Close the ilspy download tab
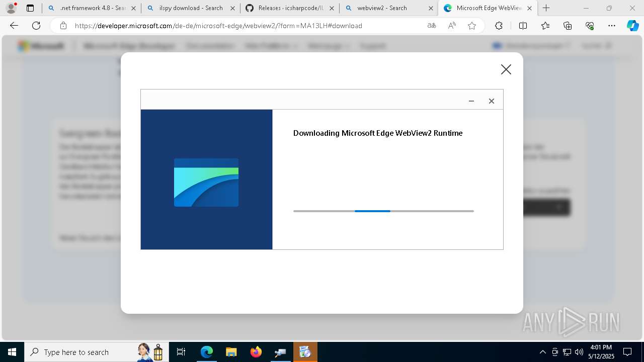This screenshot has height=362, width=644. pyautogui.click(x=232, y=8)
